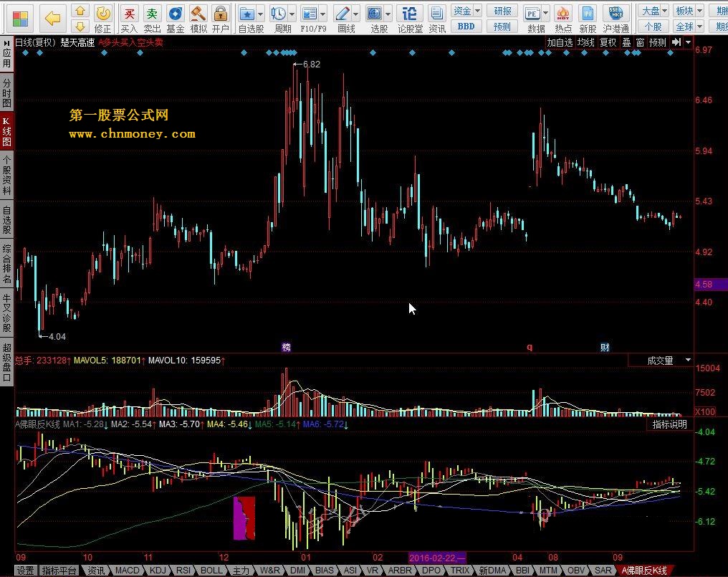Go back using the yellow left arrow
Image resolution: width=728 pixels, height=577 pixels.
click(x=52, y=19)
